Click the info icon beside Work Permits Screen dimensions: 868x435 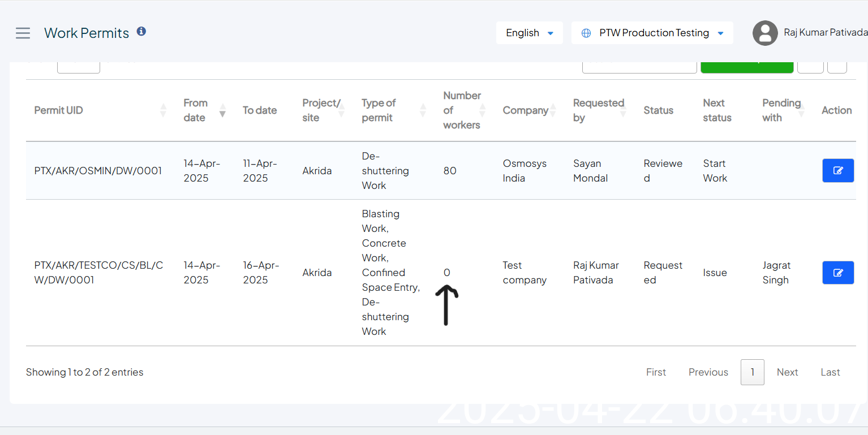(141, 32)
